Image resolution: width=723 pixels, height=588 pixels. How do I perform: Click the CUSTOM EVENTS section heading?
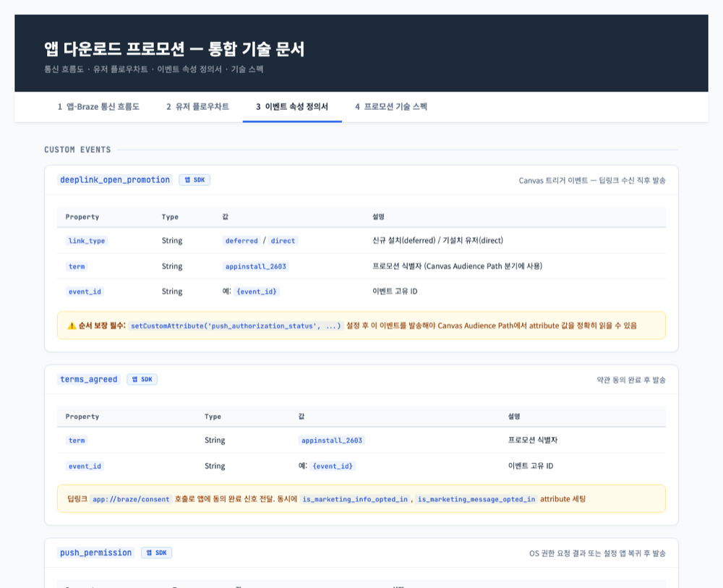(77, 150)
